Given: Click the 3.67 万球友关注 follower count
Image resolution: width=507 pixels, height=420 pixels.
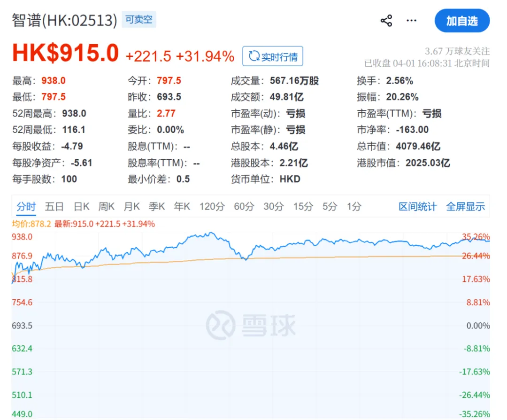Looking at the screenshot, I should click(457, 51).
